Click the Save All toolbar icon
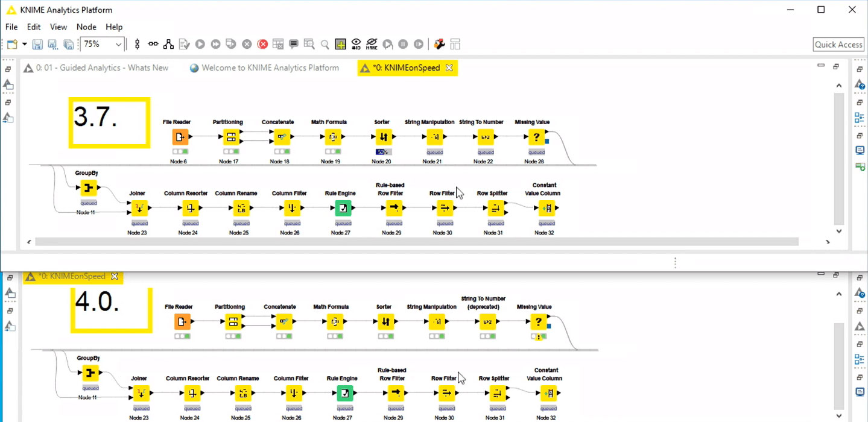 tap(68, 44)
